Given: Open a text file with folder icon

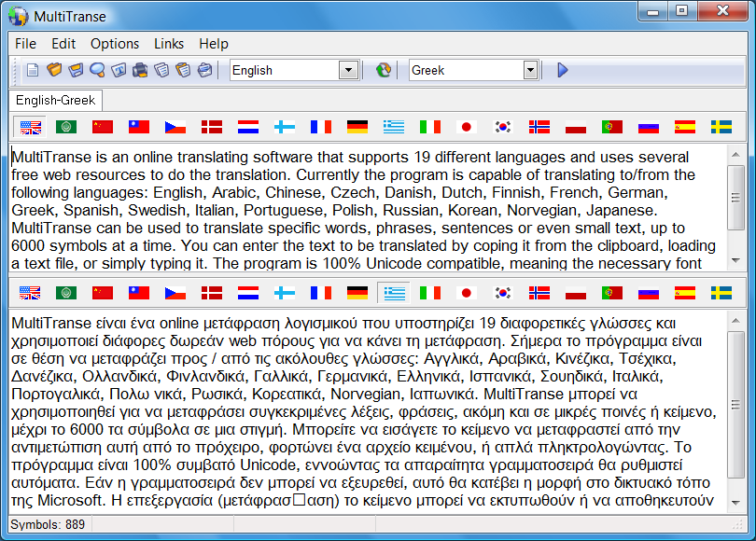Looking at the screenshot, I should point(54,70).
